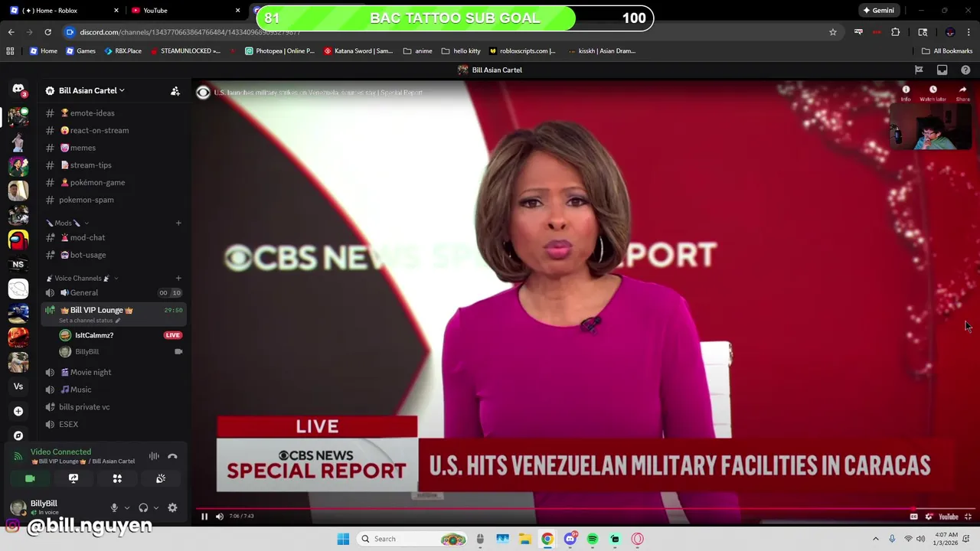Screen dimensions: 980x551
Task: Open STEAMUNLOCKED bookmark
Action: coord(185,51)
